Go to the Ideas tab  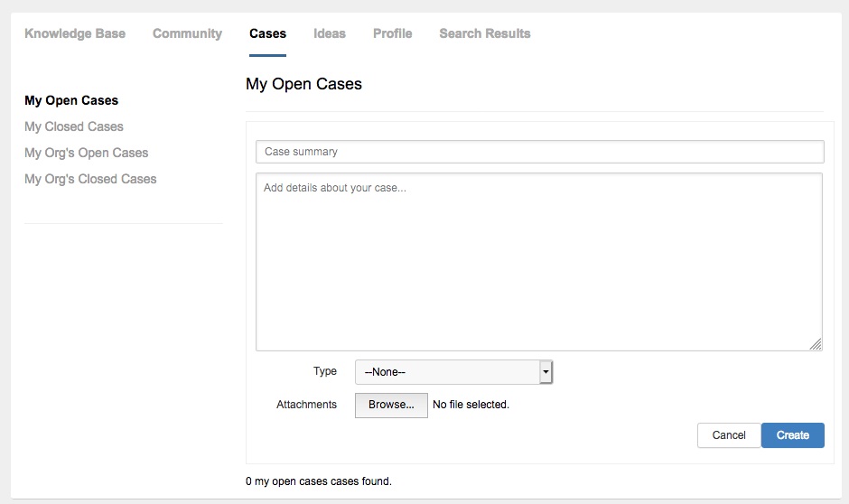click(x=329, y=33)
